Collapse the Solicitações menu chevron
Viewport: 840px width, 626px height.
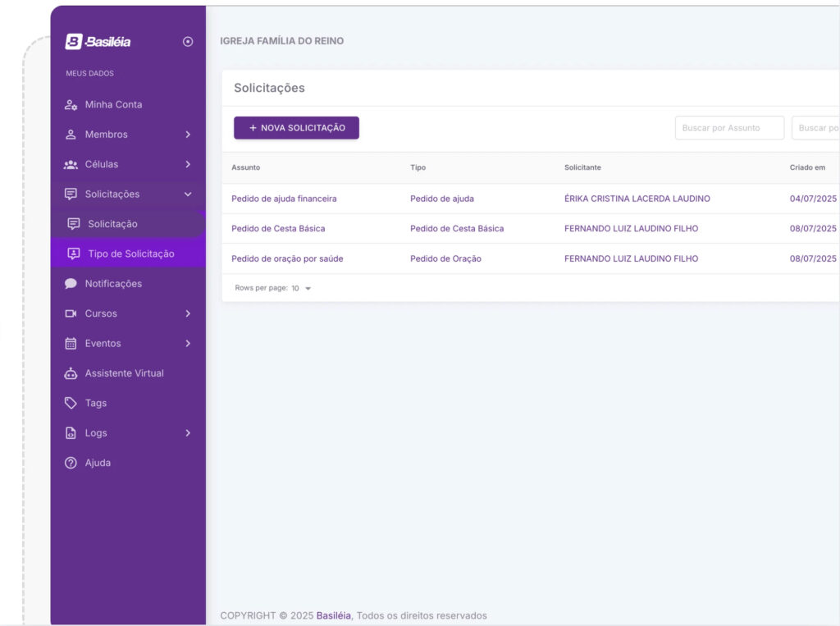click(188, 194)
